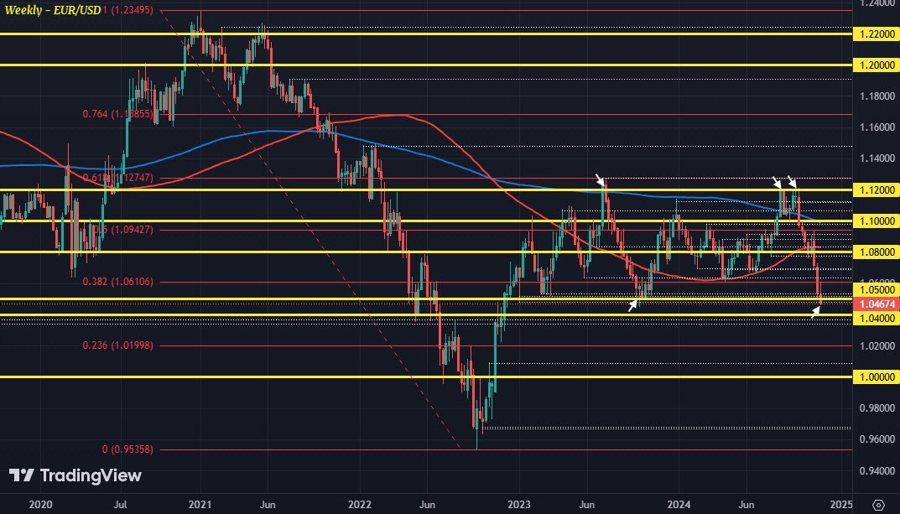Screen dimensions: 900x514
Task: Click the 2022 time axis label
Action: coord(360,505)
